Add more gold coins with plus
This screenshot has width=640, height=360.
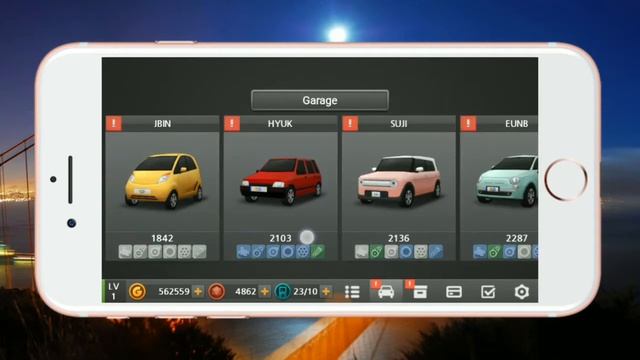point(198,291)
